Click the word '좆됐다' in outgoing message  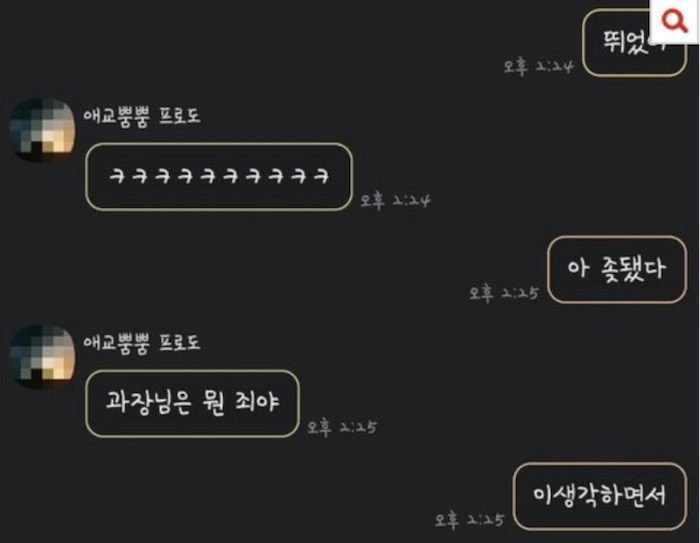633,269
